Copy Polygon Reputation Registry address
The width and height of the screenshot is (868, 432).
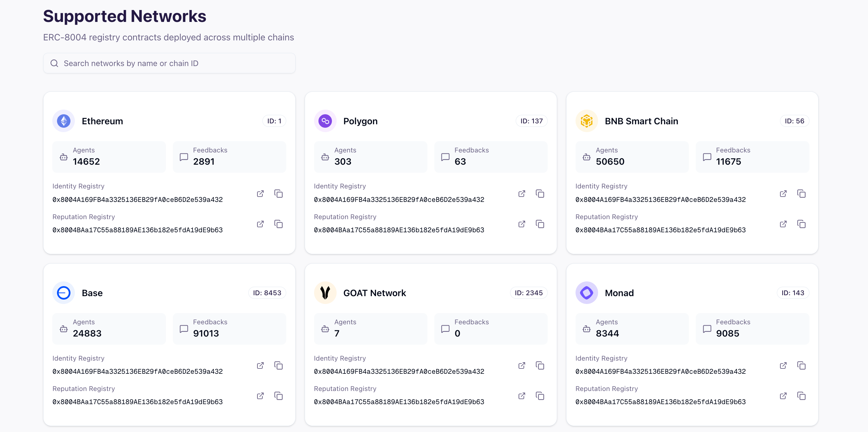point(540,224)
